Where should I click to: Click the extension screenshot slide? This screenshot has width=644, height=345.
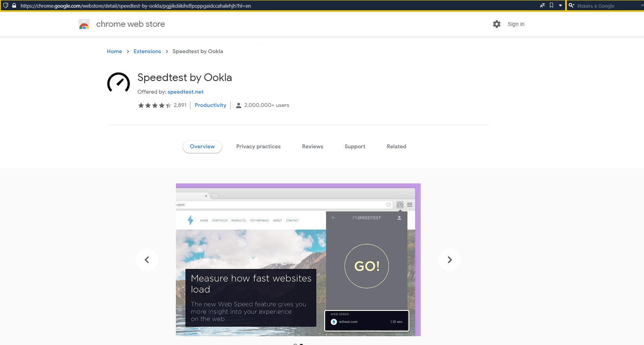click(x=298, y=260)
